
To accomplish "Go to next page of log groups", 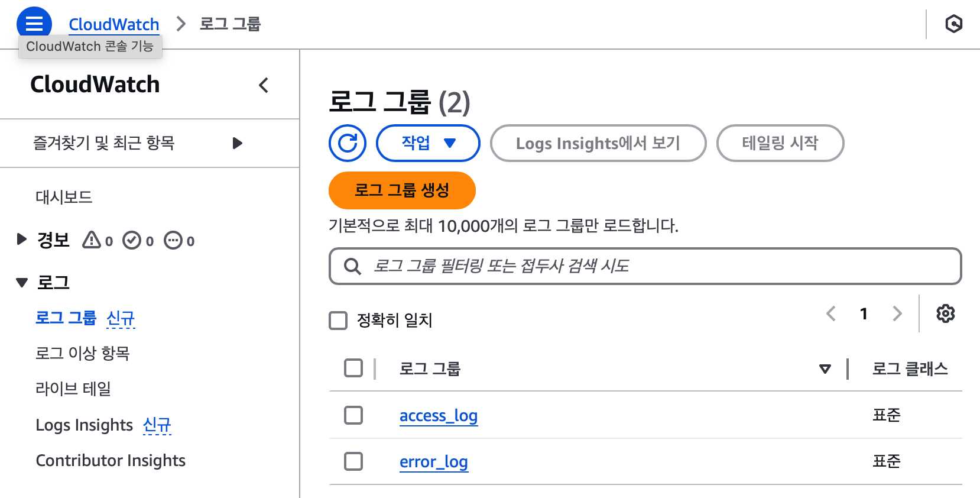I will pos(897,313).
